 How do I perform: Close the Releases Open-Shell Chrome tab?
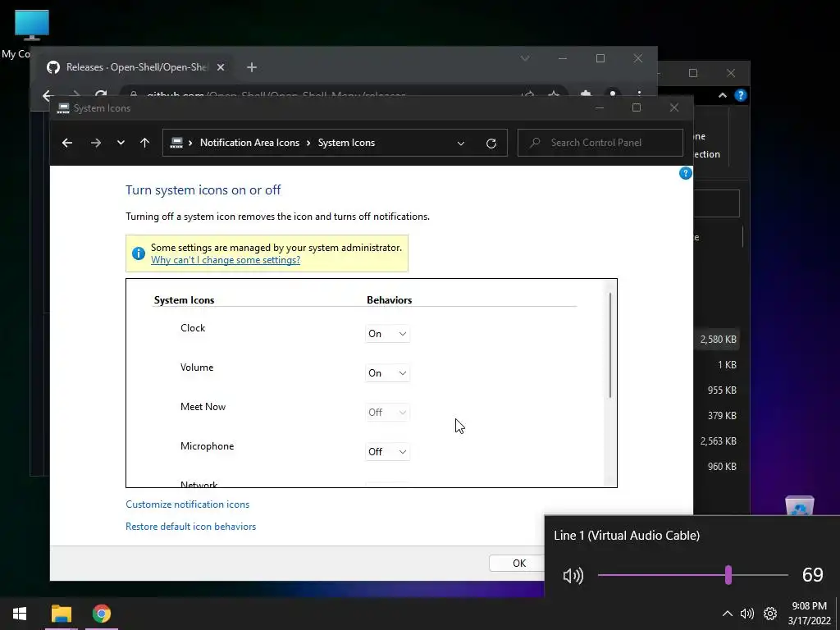[220, 67]
